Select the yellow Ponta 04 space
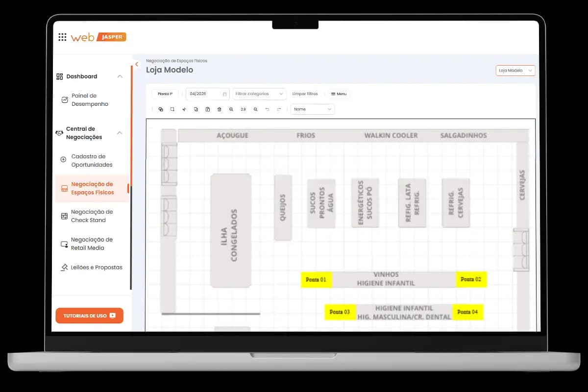Image resolution: width=588 pixels, height=392 pixels. [467, 312]
